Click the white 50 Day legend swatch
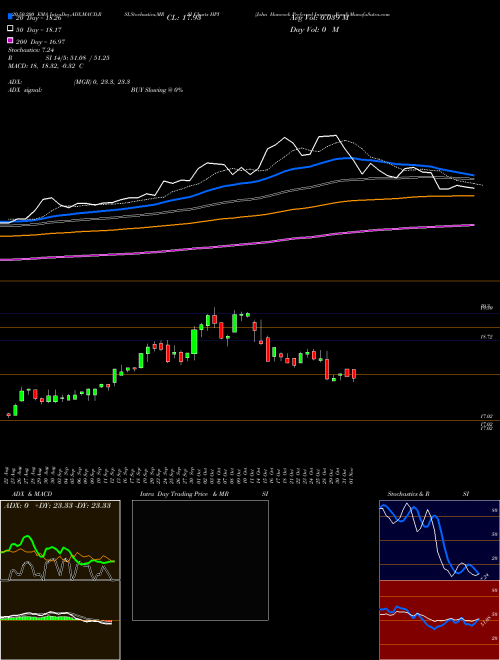 point(10,29)
